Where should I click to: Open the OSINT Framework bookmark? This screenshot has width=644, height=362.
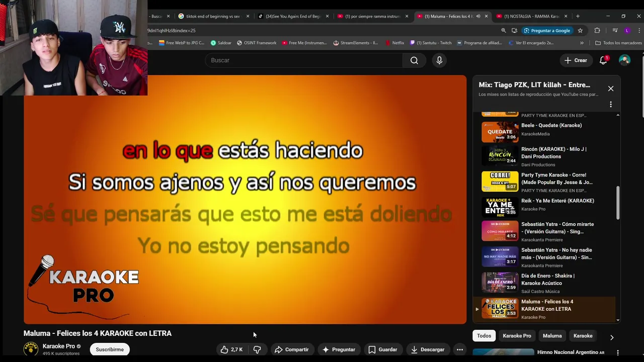click(257, 43)
